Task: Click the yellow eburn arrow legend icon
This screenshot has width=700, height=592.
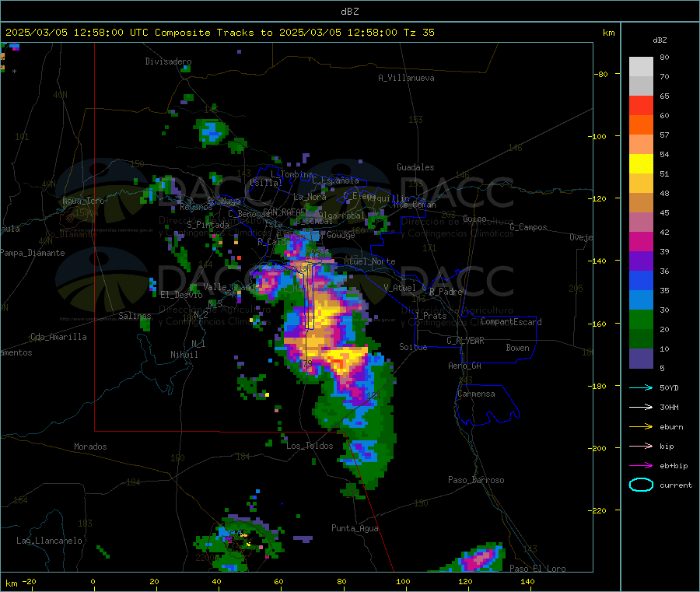Action: 641,426
